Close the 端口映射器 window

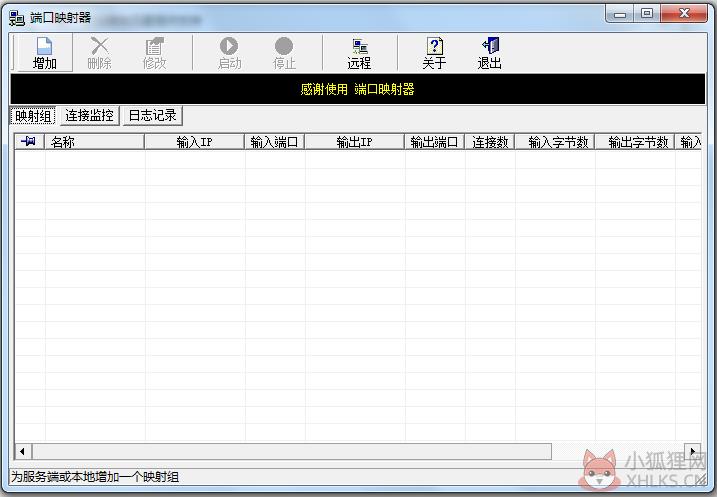pos(684,14)
